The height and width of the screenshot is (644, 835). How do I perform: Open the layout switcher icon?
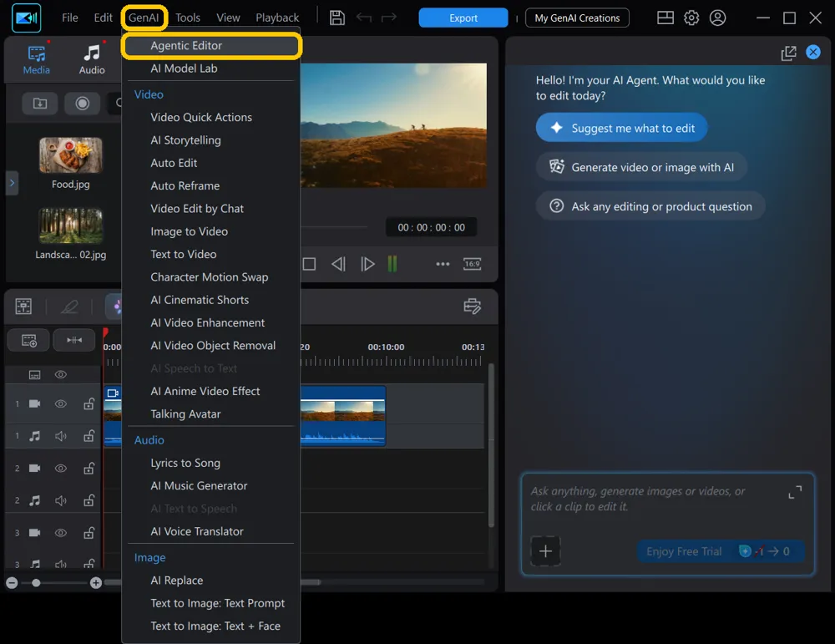[665, 18]
